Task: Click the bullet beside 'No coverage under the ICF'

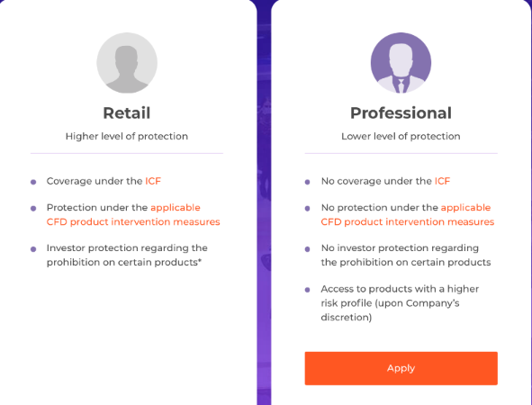Action: tap(307, 182)
